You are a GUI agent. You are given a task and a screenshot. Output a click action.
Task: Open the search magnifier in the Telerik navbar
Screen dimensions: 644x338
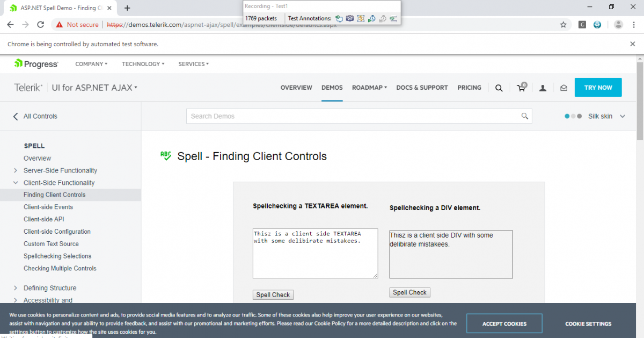[x=499, y=88]
